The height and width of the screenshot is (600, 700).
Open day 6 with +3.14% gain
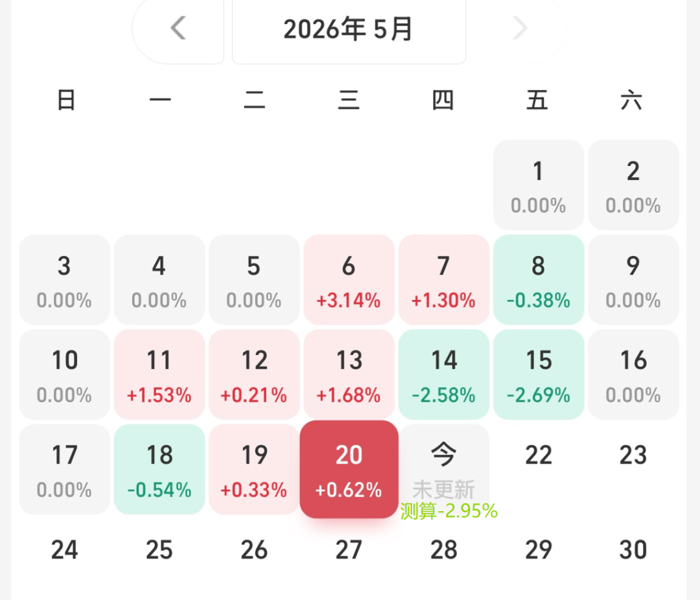tap(349, 280)
